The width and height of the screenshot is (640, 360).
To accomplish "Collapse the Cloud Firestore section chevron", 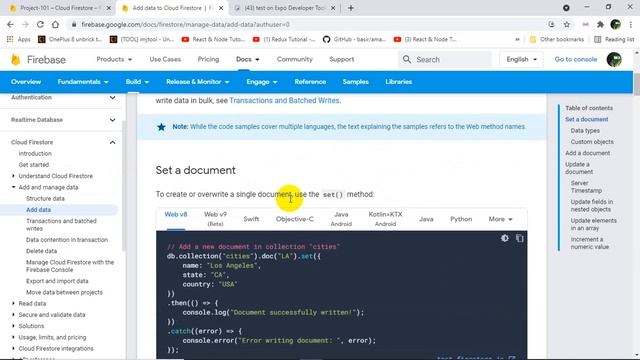I will (x=112, y=142).
